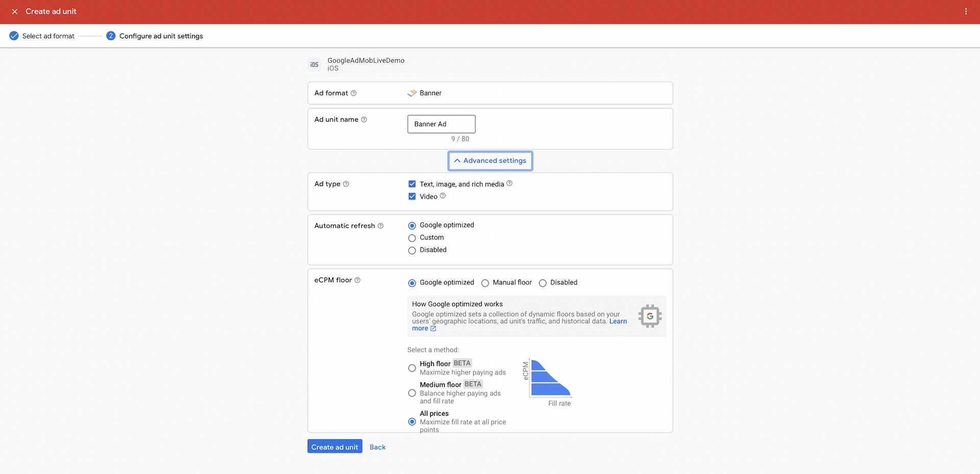Click the Create ad unit button
Viewport: 980px width, 474px height.
click(x=335, y=446)
